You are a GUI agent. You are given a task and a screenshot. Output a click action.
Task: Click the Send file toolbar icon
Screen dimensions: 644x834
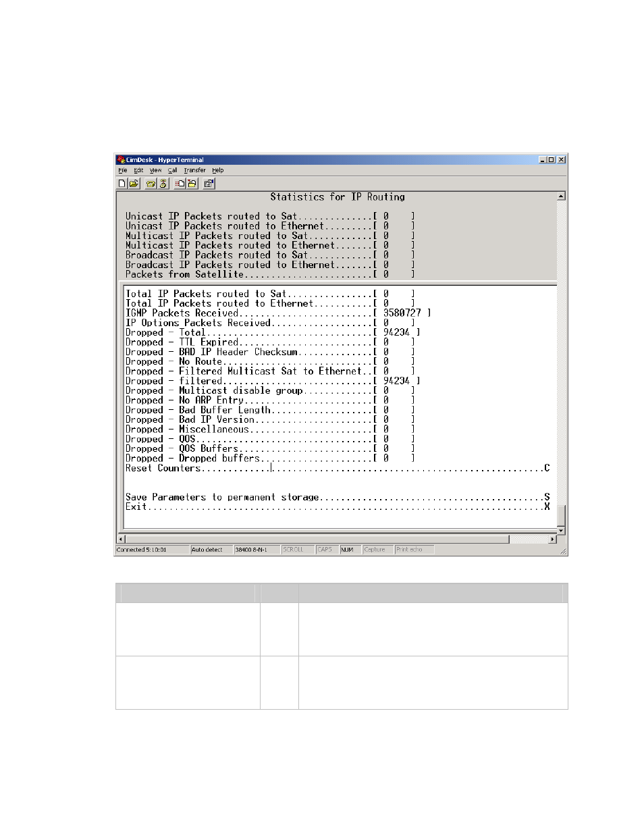pyautogui.click(x=180, y=183)
